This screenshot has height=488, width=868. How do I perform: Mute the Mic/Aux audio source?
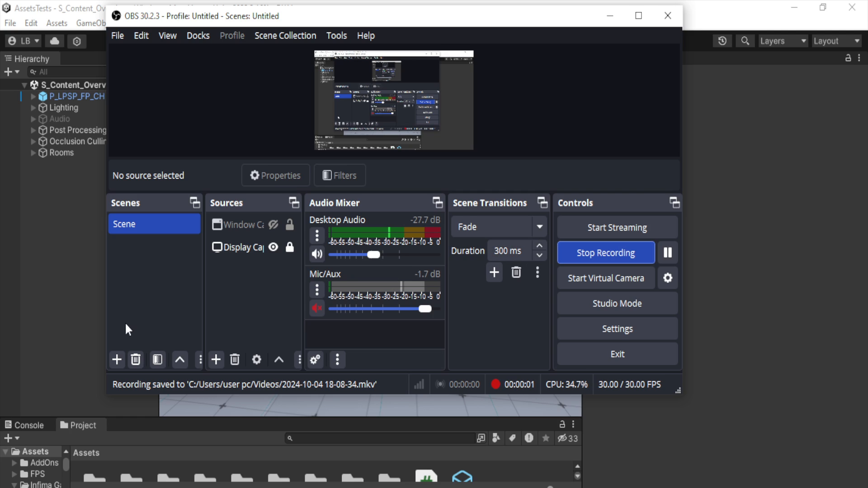point(316,308)
